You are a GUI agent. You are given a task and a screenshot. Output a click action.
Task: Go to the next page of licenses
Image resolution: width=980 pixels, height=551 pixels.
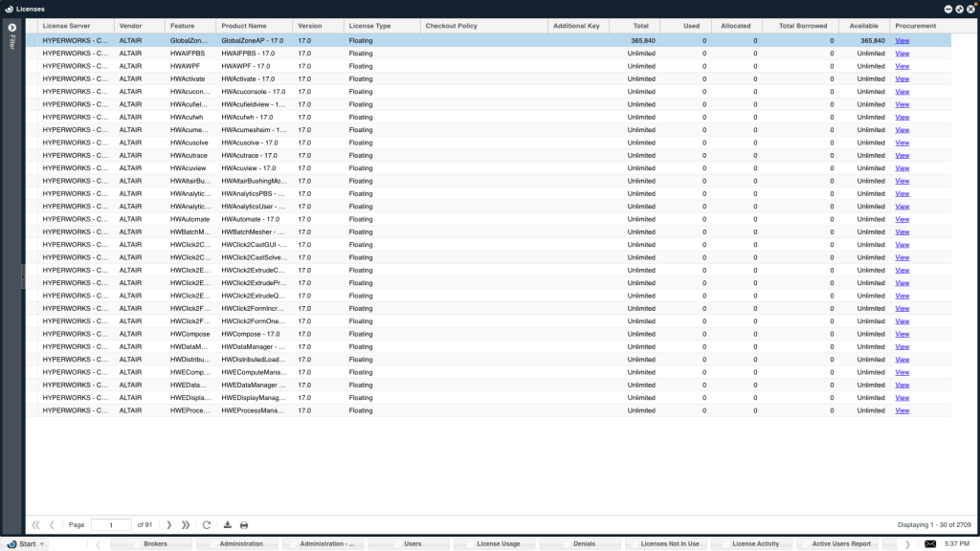point(169,524)
